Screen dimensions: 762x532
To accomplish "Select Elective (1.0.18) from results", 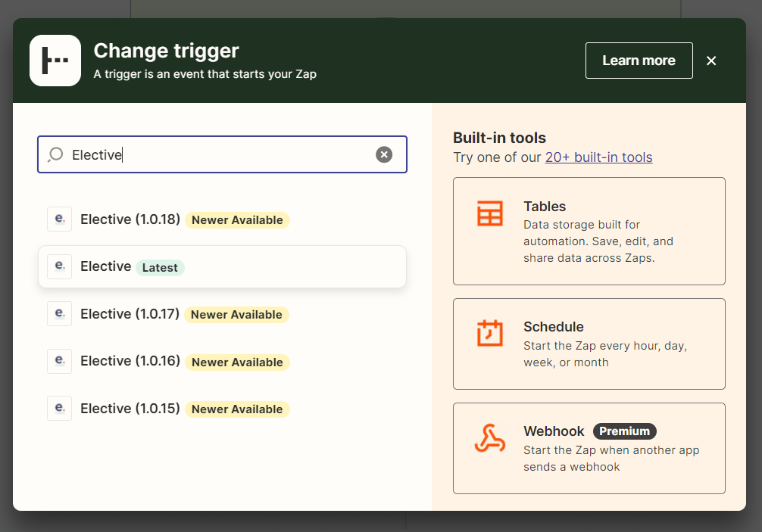I will pyautogui.click(x=130, y=219).
